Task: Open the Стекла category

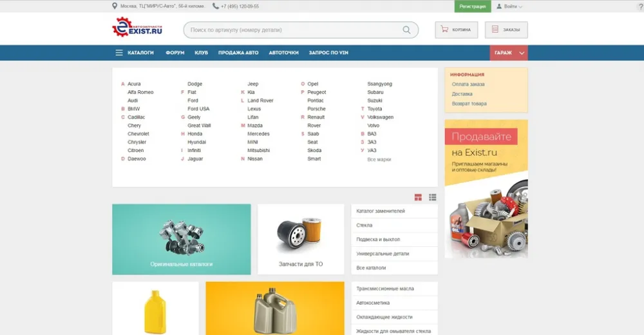Action: [394, 225]
